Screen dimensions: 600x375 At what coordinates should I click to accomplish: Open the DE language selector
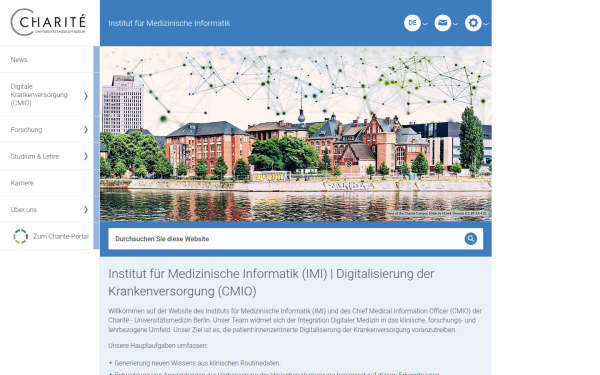(412, 23)
